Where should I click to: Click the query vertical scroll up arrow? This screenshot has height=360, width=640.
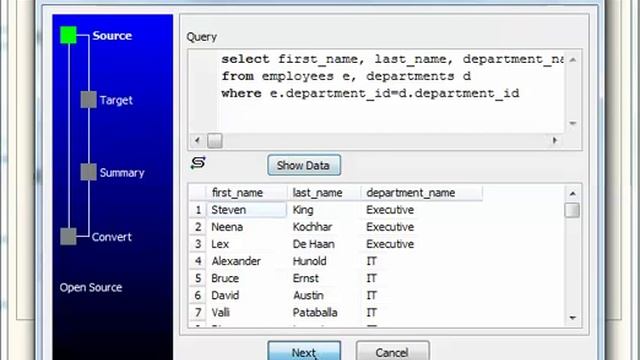[x=573, y=60]
